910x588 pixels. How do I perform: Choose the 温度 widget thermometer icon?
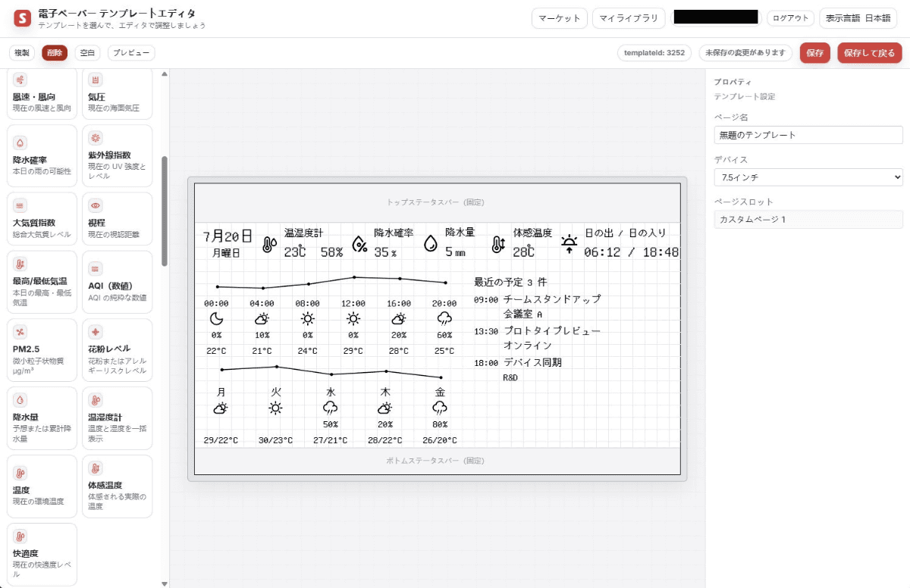(x=20, y=473)
